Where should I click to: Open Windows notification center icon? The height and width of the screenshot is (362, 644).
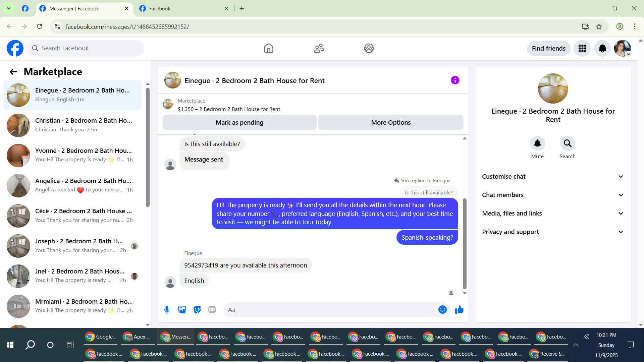630,345
